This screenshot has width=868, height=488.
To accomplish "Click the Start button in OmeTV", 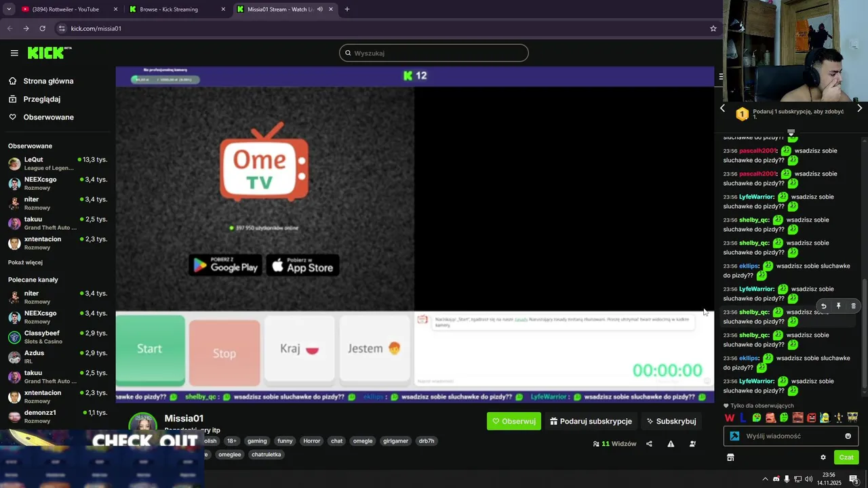I will (150, 349).
